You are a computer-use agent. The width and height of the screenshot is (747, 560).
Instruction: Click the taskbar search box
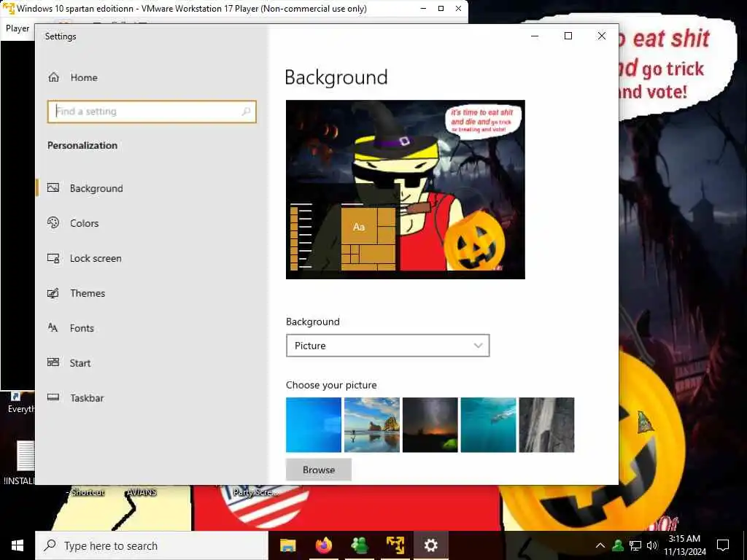click(x=152, y=545)
